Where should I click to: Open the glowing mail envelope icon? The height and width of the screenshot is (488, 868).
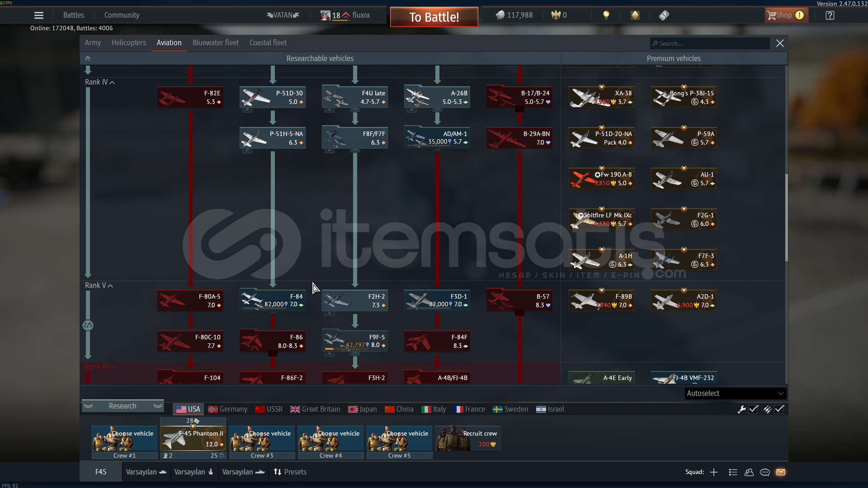(x=781, y=472)
